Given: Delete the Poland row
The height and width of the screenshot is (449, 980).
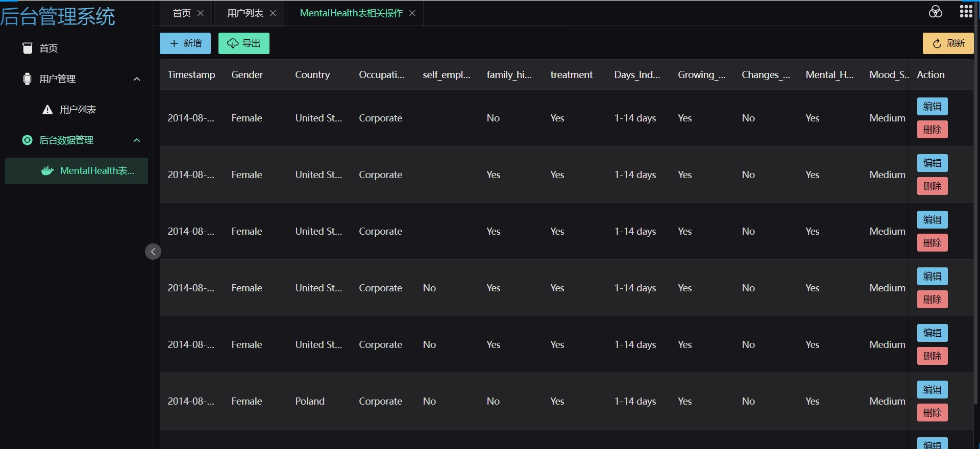Looking at the screenshot, I should (933, 413).
